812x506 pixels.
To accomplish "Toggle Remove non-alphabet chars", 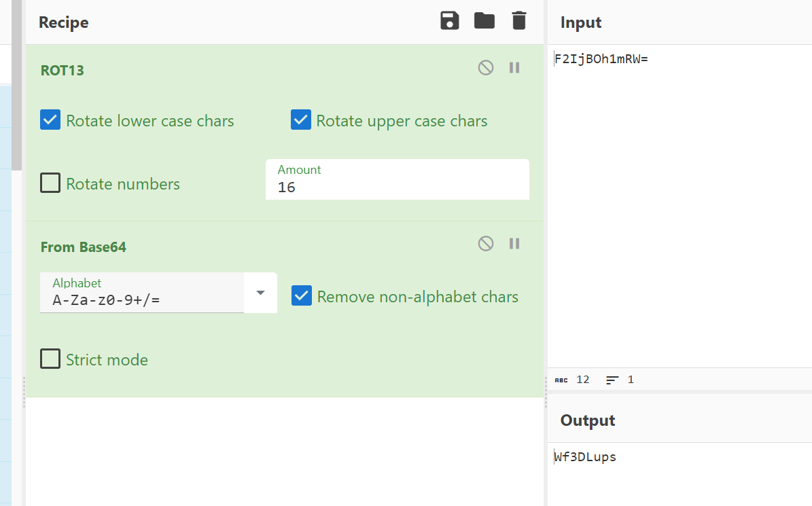I will coord(302,296).
